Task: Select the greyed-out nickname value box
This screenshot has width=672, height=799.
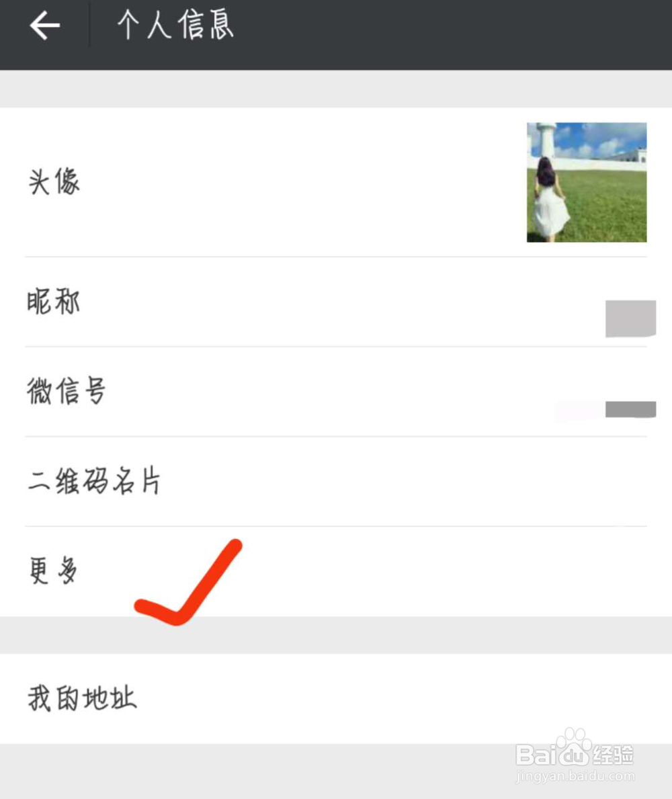Action: coord(630,319)
